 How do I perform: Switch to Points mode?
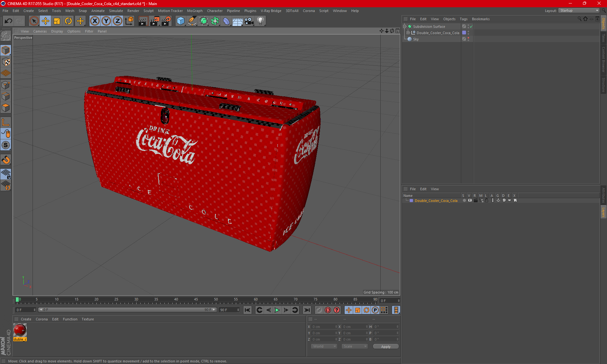(x=6, y=85)
